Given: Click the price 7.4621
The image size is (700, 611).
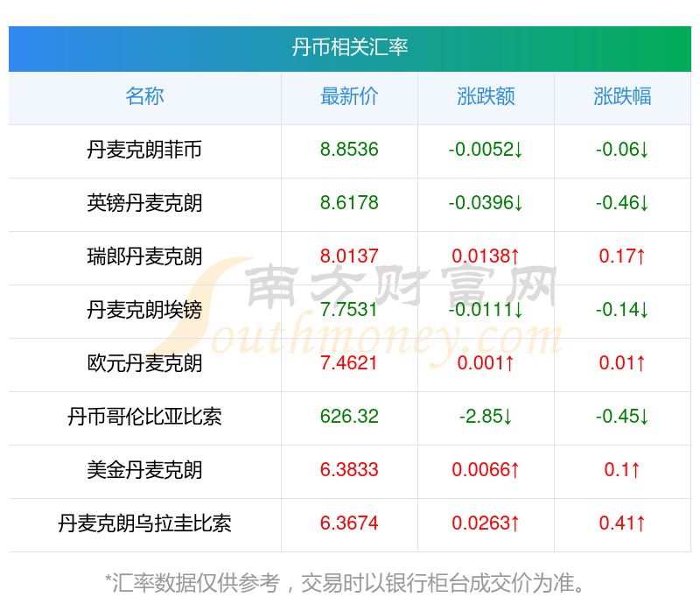Looking at the screenshot, I should point(349,363).
